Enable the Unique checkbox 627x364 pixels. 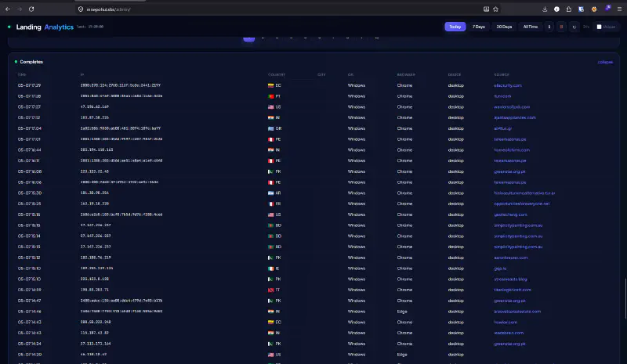599,27
